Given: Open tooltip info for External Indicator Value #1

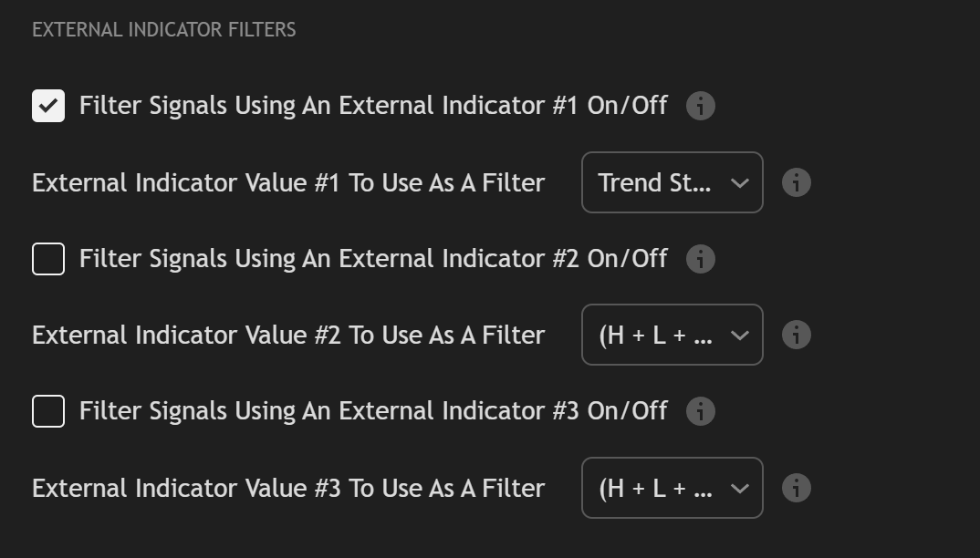Looking at the screenshot, I should [796, 182].
